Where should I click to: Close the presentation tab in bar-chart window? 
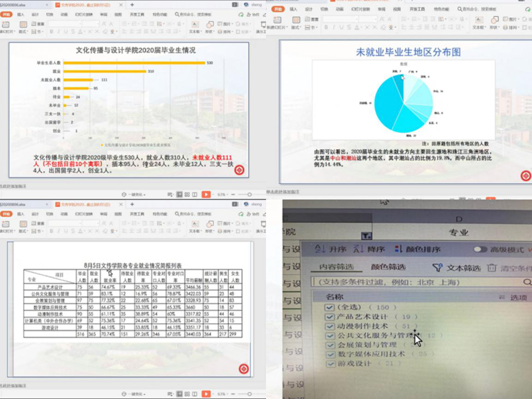[121, 5]
